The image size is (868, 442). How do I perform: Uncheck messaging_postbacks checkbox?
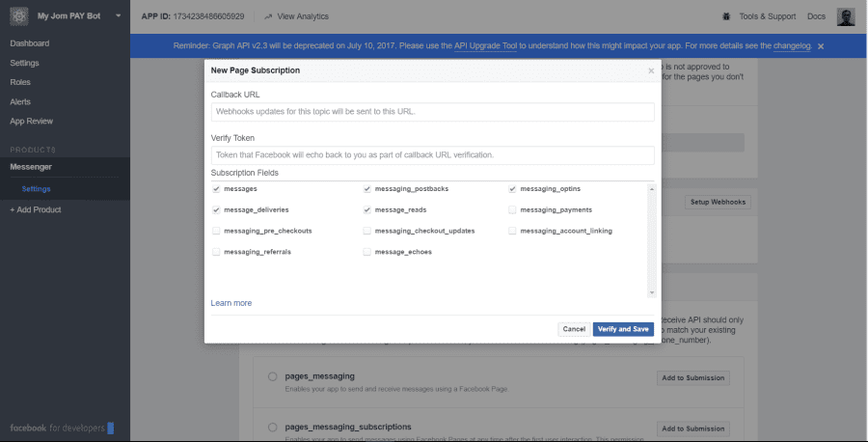(367, 189)
